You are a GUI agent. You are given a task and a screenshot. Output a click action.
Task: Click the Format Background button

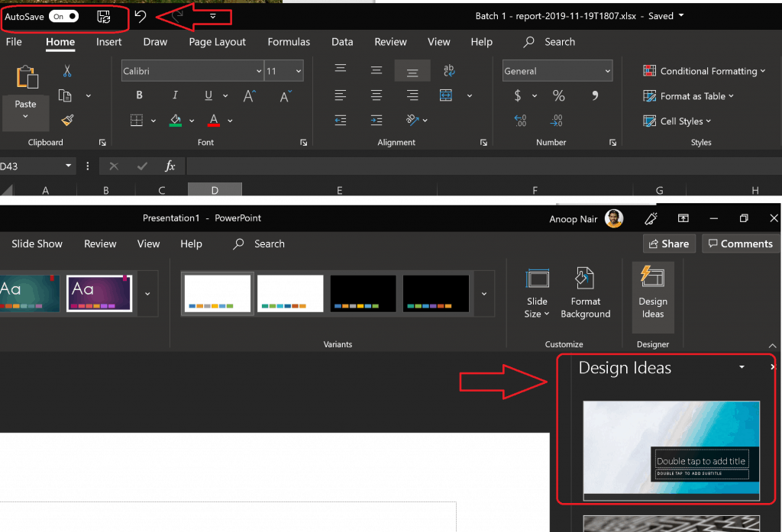point(585,294)
